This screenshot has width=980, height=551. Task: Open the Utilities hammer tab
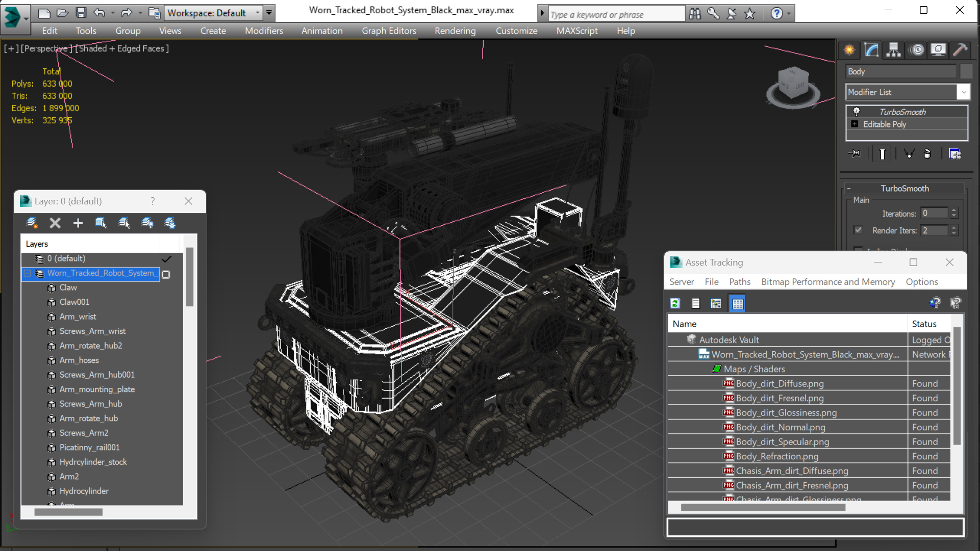pyautogui.click(x=960, y=50)
